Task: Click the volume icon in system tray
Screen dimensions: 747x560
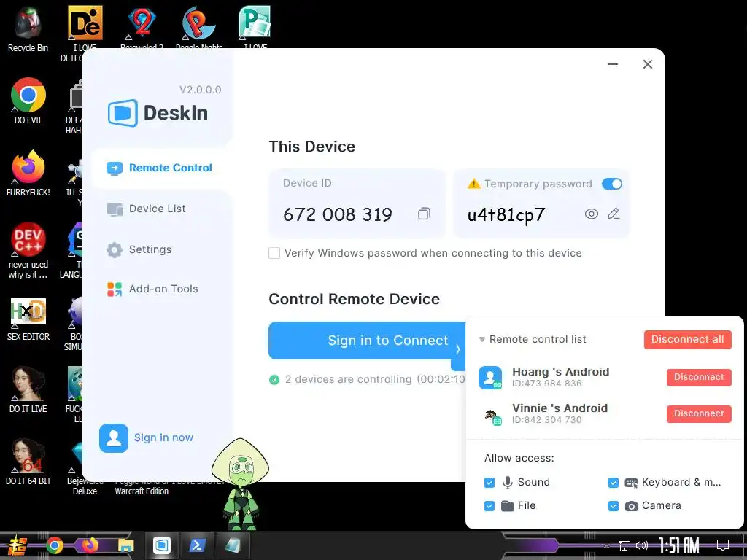Action: pos(642,545)
